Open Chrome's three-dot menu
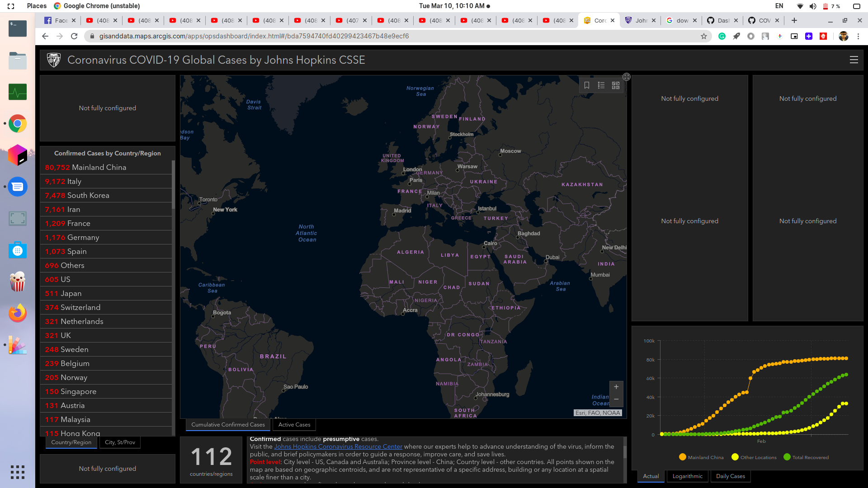The width and height of the screenshot is (868, 488). tap(859, 36)
